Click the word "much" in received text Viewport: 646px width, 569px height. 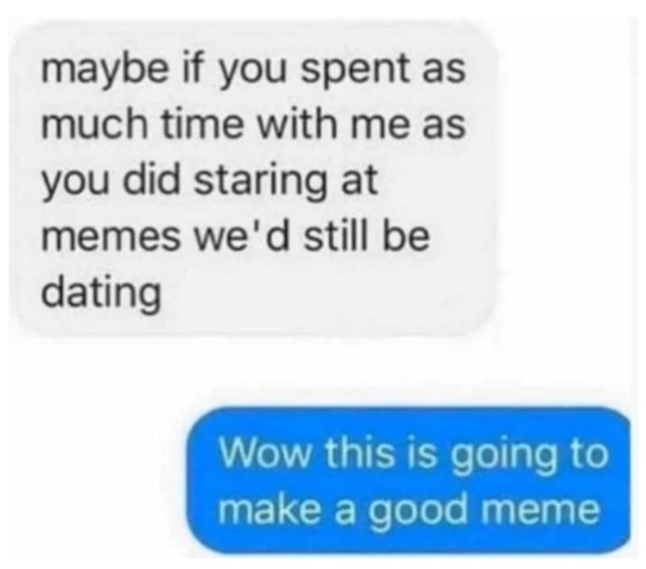click(x=95, y=124)
